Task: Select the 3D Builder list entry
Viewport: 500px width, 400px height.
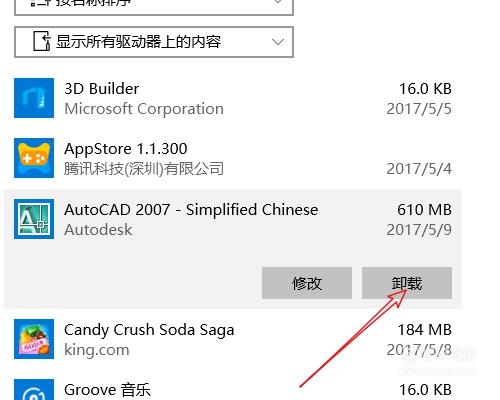Action: (x=233, y=98)
